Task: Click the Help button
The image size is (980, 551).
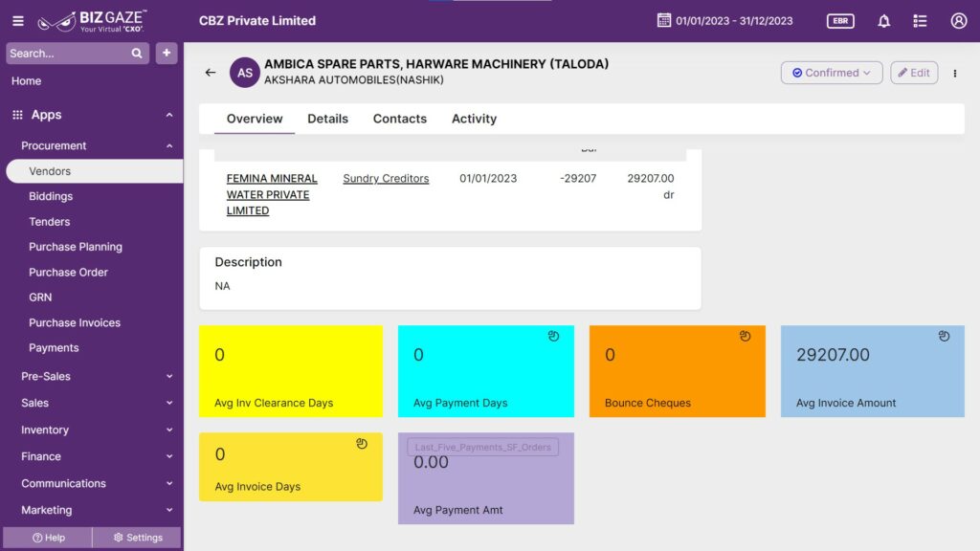Action: (x=48, y=538)
